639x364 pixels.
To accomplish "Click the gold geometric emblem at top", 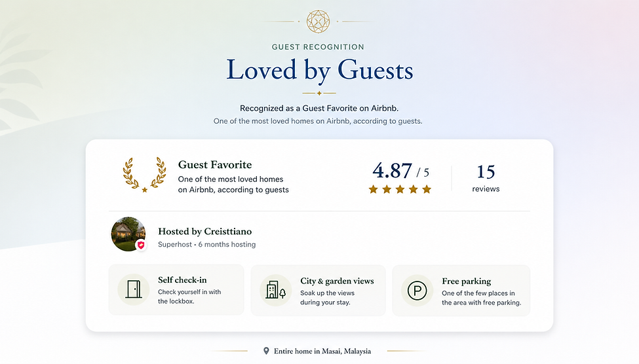I will click(318, 21).
